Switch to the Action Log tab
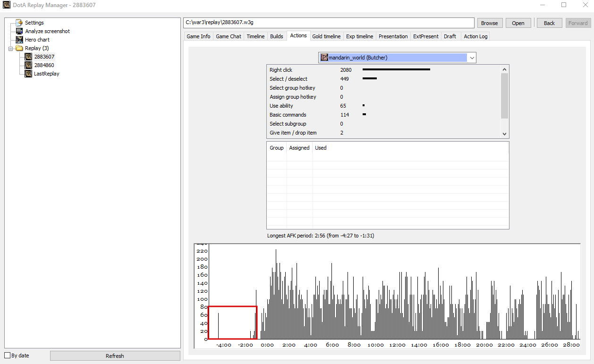Image resolution: width=594 pixels, height=364 pixels. tap(475, 36)
